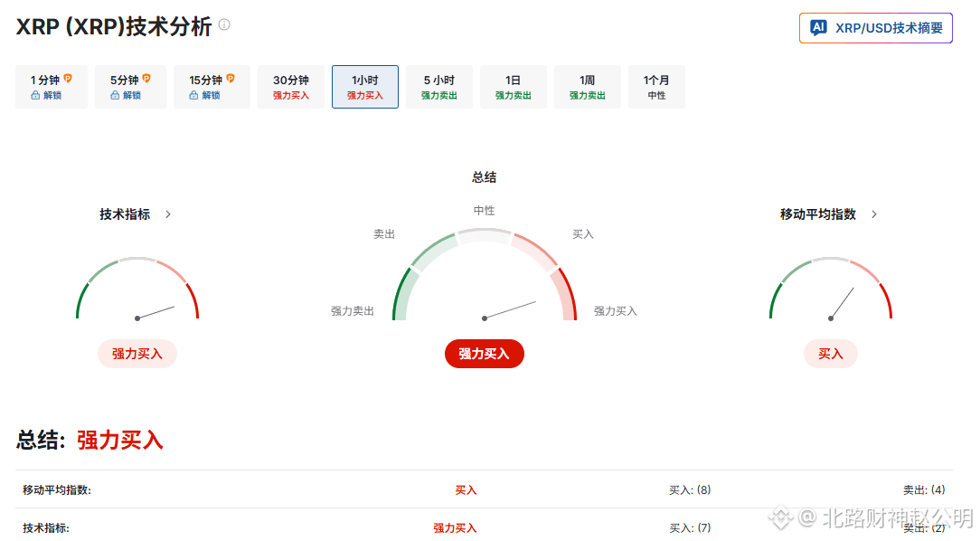Viewport: 980px width, 541px height.
Task: Click 买入 badge under 移动平均指数 gauge
Action: (x=831, y=354)
